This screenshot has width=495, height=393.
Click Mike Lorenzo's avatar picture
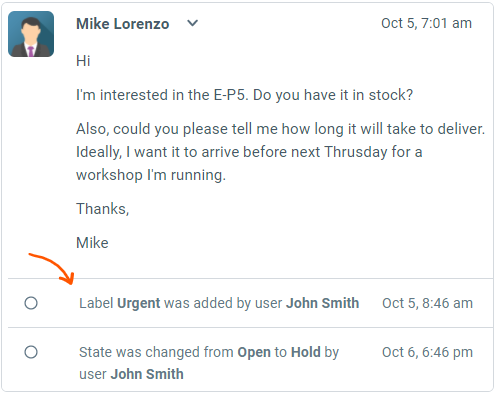[x=31, y=34]
